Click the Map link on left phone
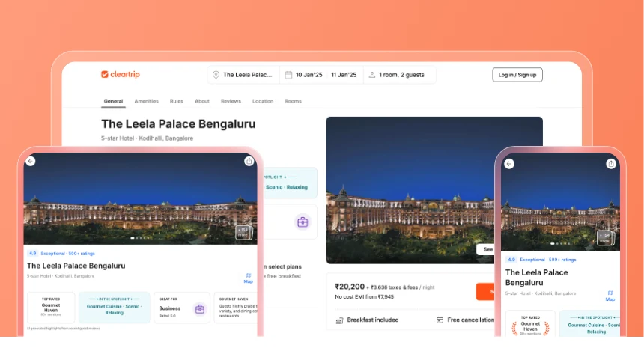This screenshot has height=363, width=644. (248, 278)
